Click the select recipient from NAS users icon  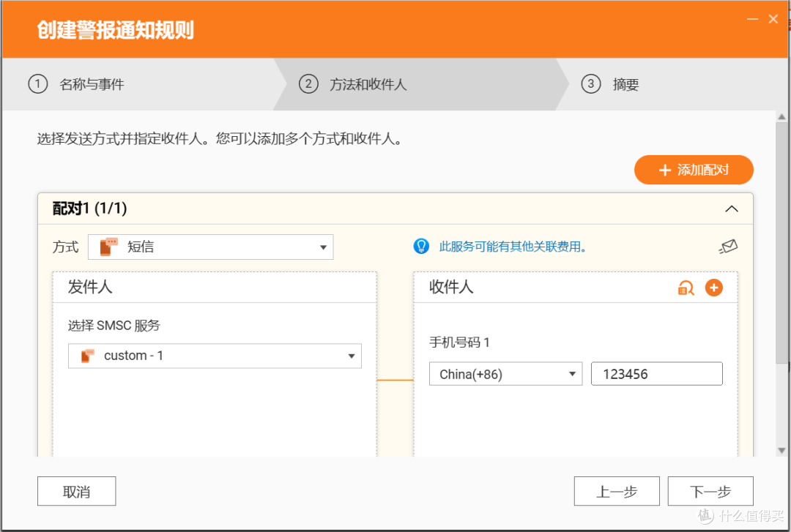(686, 288)
